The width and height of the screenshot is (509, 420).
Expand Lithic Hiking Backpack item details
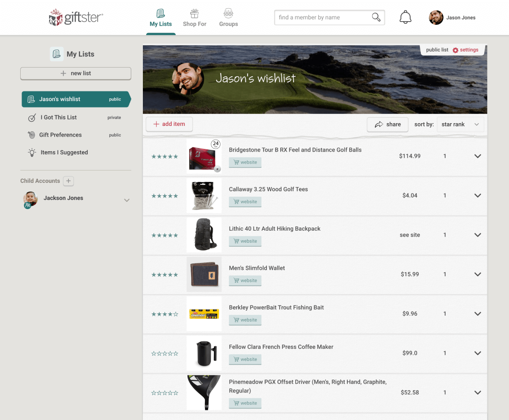tap(477, 235)
